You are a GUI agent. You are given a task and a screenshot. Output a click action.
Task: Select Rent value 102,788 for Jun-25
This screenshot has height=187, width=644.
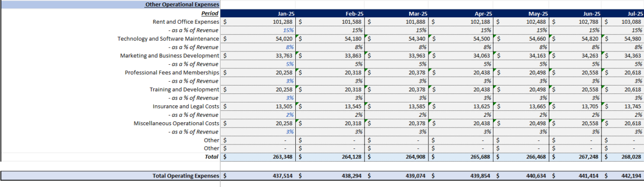pos(575,22)
